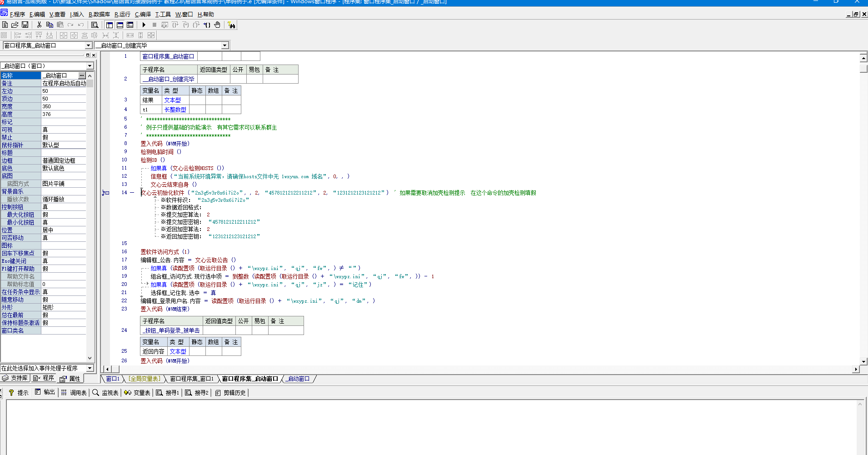Click the Cut scissors icon
The width and height of the screenshot is (868, 455).
[x=40, y=25]
